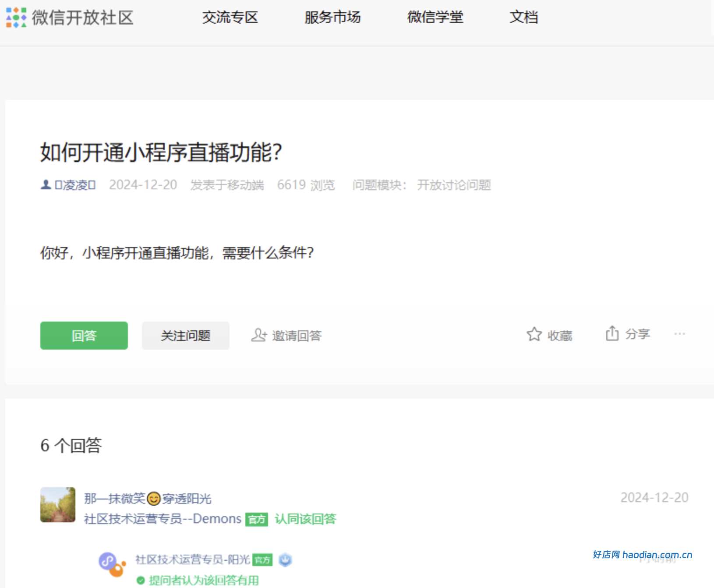
Task: Click the post date 2024-12-20 under title
Action: pos(143,185)
